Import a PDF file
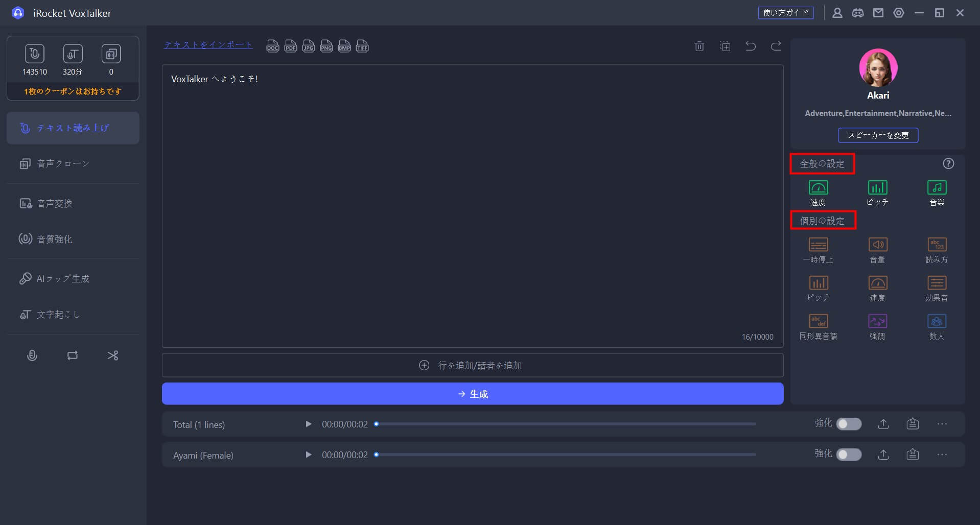The width and height of the screenshot is (980, 525). tap(291, 46)
